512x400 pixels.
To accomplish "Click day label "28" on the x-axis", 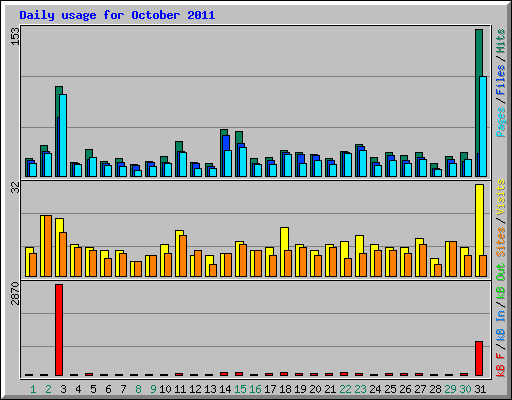I will pos(435,389).
